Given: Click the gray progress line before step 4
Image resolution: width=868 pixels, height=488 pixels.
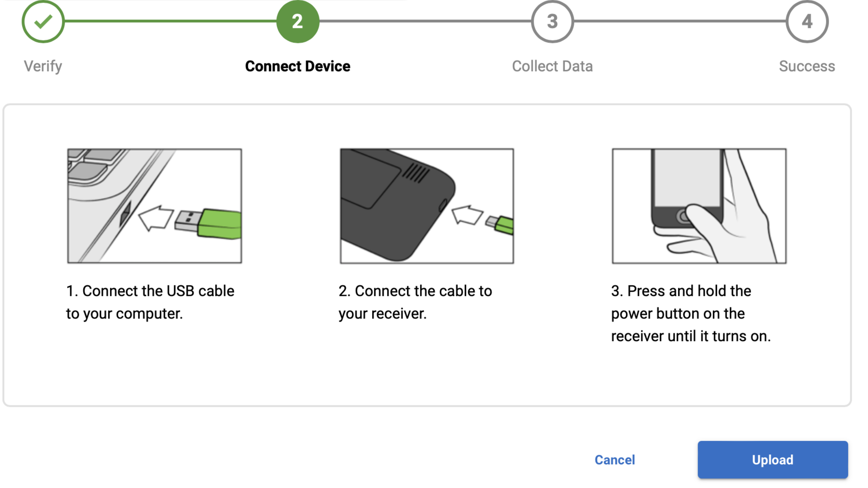Looking at the screenshot, I should (x=680, y=21).
